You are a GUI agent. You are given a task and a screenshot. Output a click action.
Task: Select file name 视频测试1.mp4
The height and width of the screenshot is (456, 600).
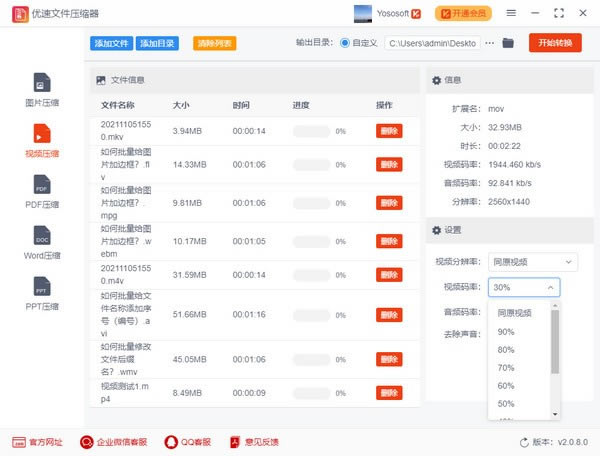coord(125,393)
